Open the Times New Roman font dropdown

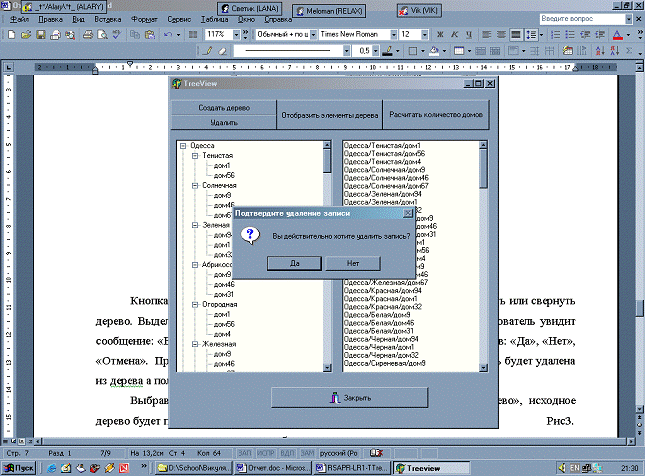392,34
